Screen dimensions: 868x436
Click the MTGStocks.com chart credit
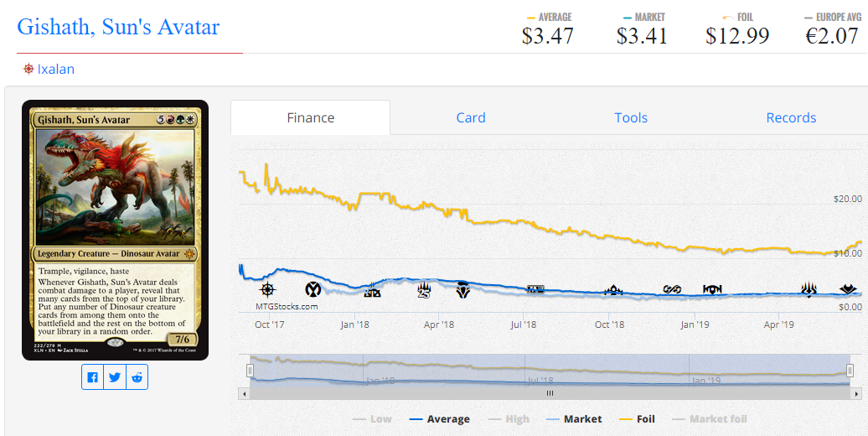click(287, 306)
